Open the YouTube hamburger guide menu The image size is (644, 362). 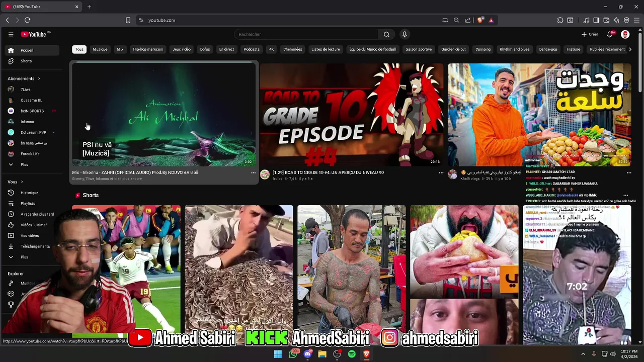coord(11,34)
